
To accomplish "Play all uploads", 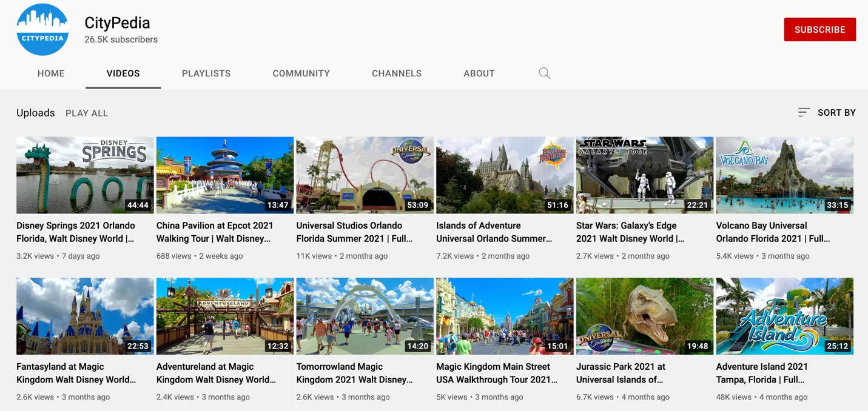I will click(87, 113).
